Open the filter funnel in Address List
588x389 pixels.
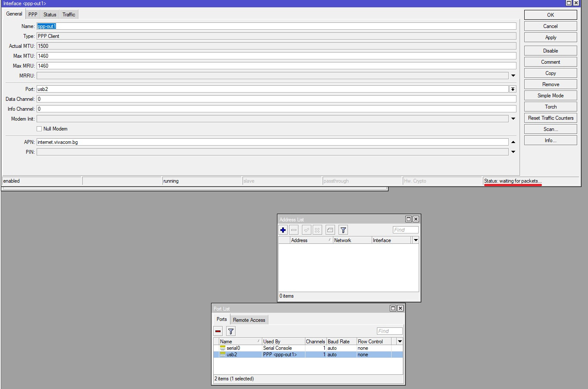point(343,230)
